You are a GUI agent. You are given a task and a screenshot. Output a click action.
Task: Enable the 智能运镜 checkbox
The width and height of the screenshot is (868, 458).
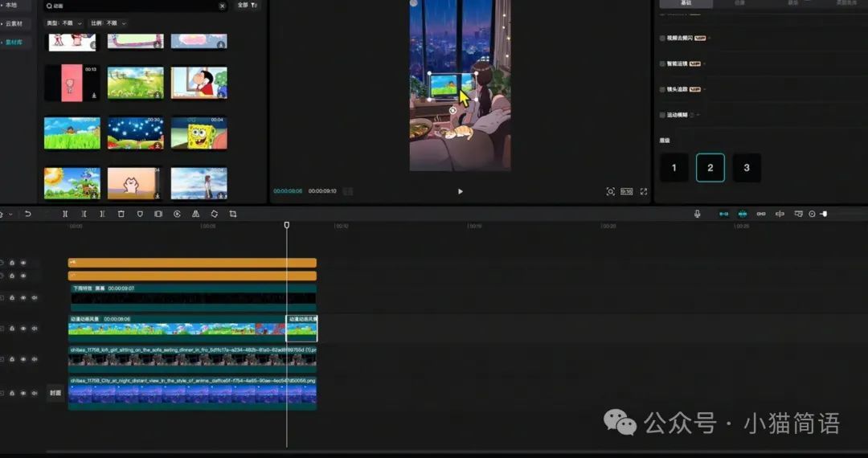click(662, 63)
